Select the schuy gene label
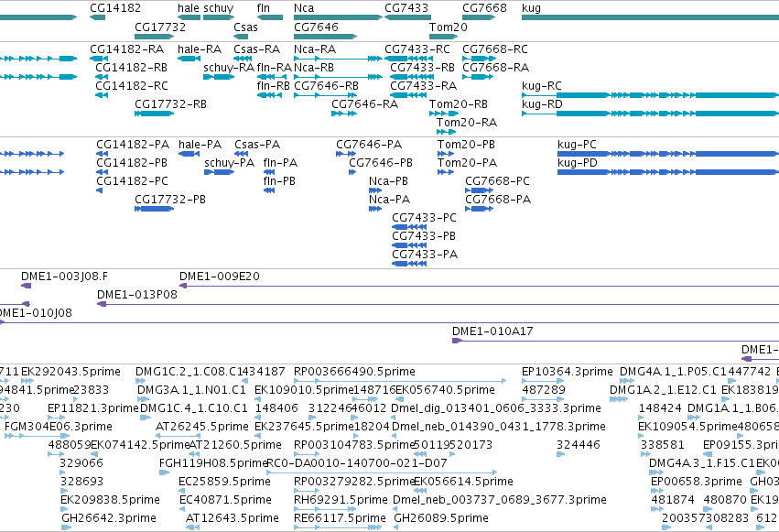This screenshot has height=532, width=779. [x=219, y=8]
